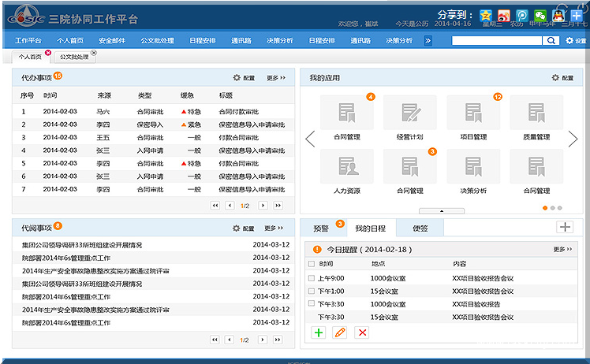Click the WeChat share icon

click(x=540, y=15)
